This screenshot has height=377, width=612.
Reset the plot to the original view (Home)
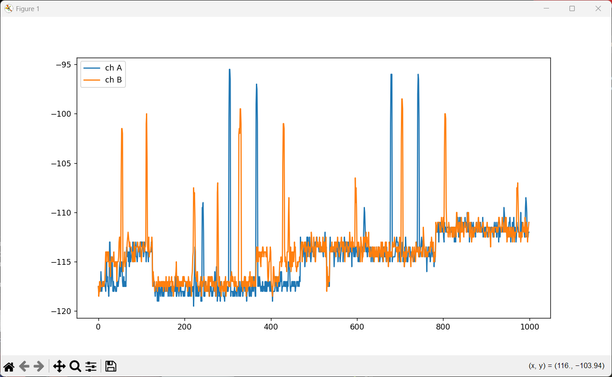[9, 366]
